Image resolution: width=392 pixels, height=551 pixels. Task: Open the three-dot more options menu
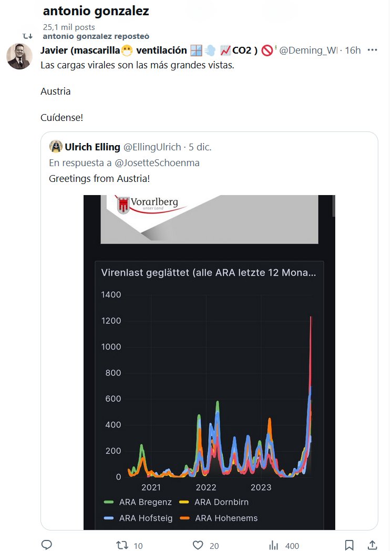point(373,50)
